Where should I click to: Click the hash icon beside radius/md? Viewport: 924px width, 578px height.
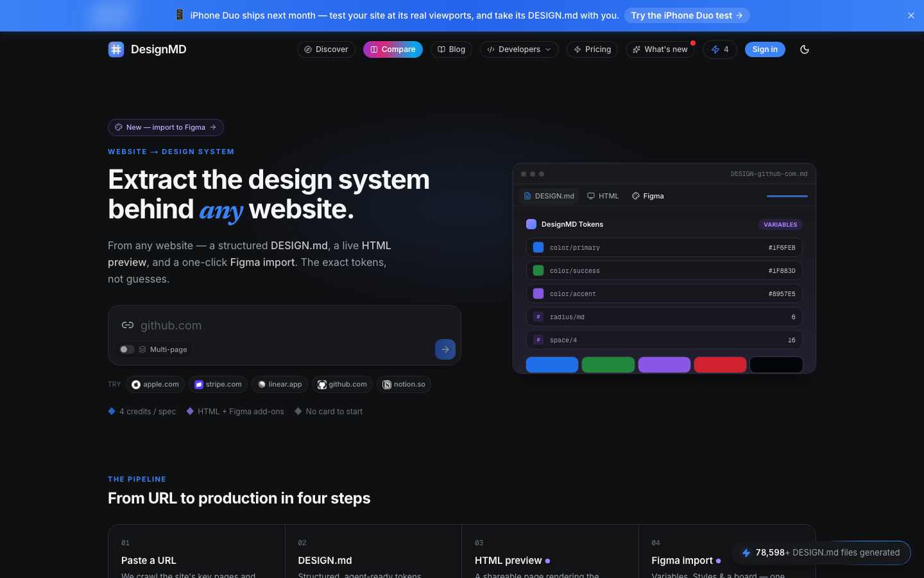coord(538,317)
